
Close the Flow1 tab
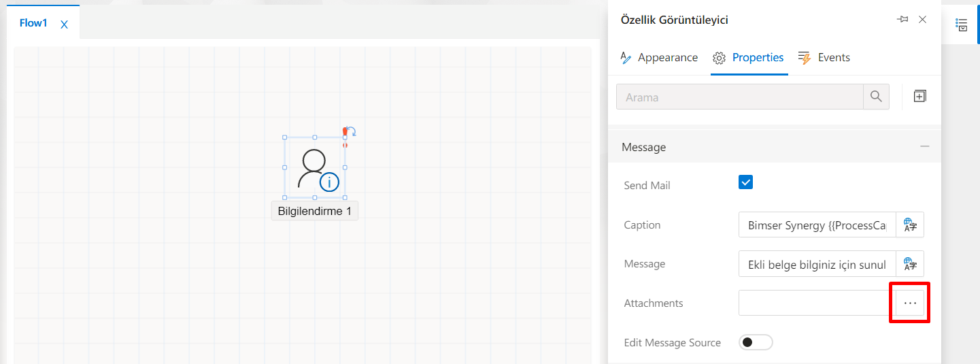pyautogui.click(x=64, y=24)
